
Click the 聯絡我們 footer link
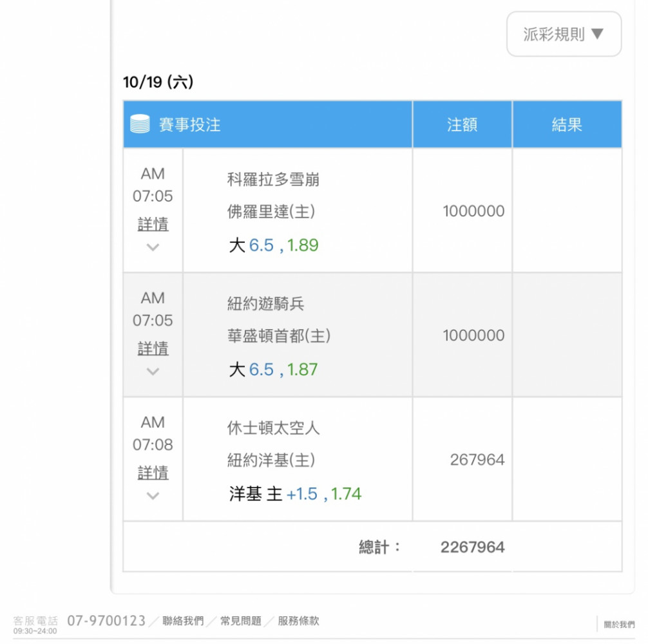coord(183,621)
